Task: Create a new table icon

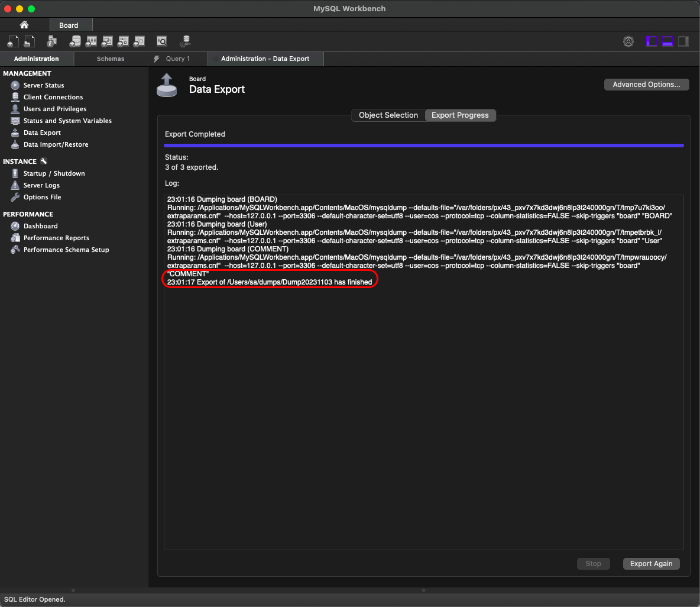Action: click(x=91, y=41)
